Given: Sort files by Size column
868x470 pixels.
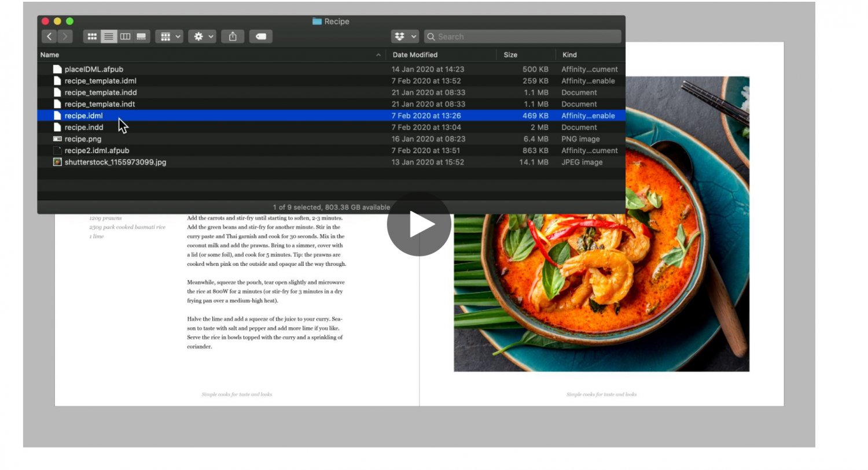Looking at the screenshot, I should click(510, 55).
